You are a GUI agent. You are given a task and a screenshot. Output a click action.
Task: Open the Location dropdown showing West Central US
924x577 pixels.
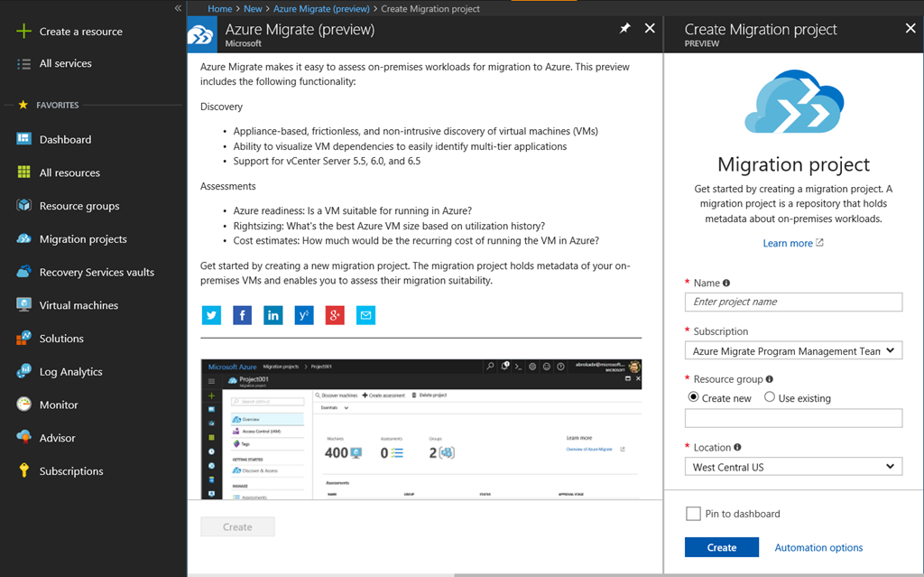[793, 466]
